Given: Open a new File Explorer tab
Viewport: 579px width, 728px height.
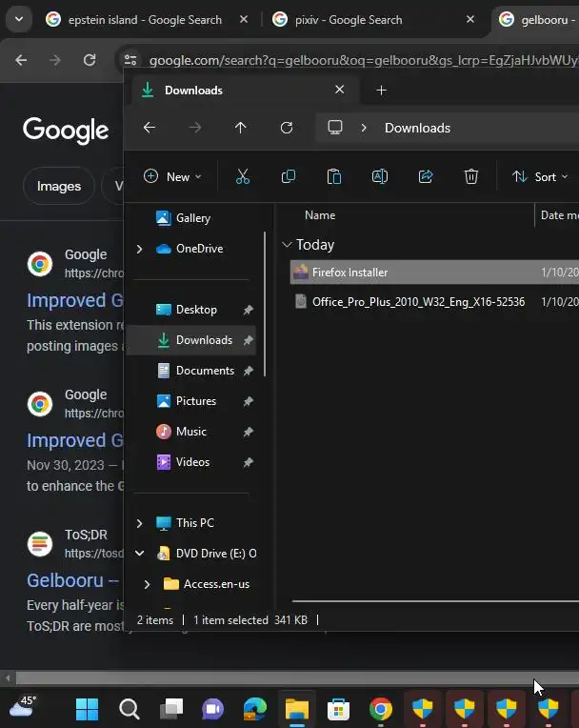Looking at the screenshot, I should tap(381, 91).
